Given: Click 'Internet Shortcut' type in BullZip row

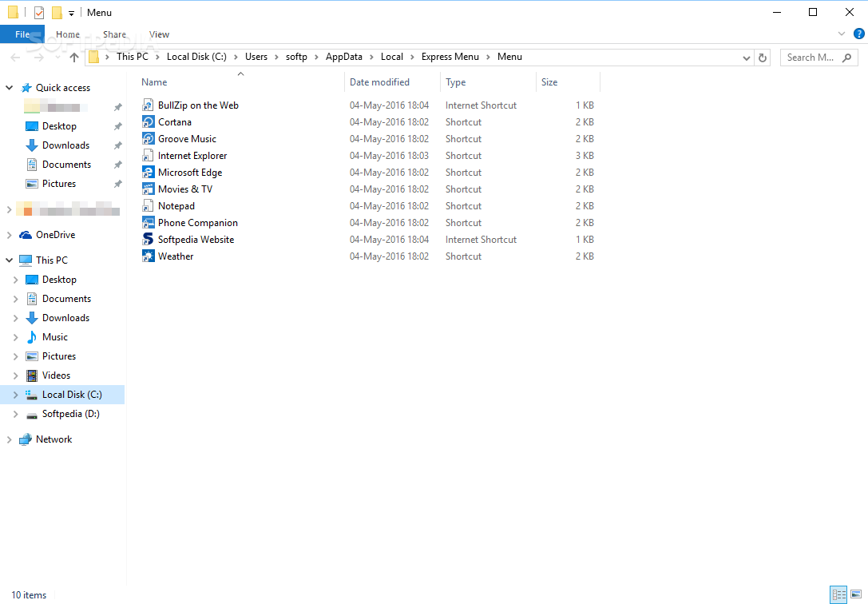Looking at the screenshot, I should (481, 105).
